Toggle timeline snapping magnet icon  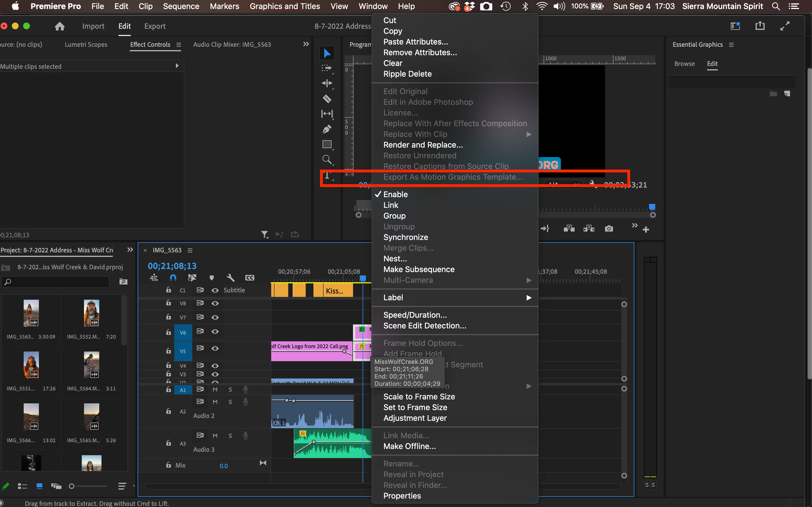coord(173,278)
